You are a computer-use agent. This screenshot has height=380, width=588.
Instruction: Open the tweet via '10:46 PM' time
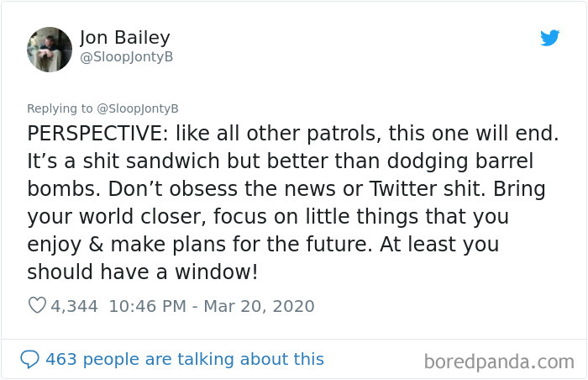tap(147, 306)
